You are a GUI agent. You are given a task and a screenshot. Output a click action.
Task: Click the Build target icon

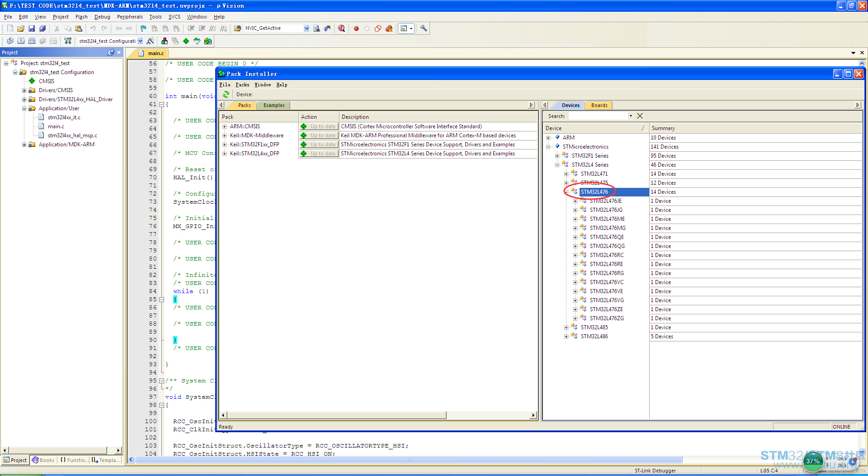click(21, 41)
